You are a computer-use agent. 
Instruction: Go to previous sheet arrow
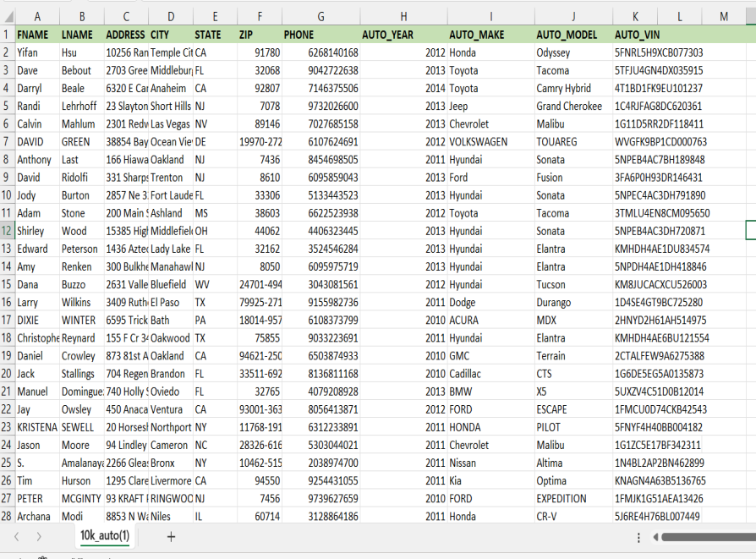click(16, 536)
